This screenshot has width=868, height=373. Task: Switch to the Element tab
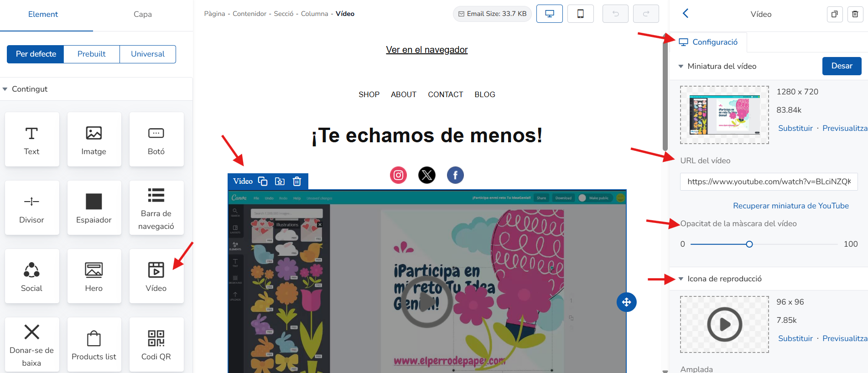point(43,14)
